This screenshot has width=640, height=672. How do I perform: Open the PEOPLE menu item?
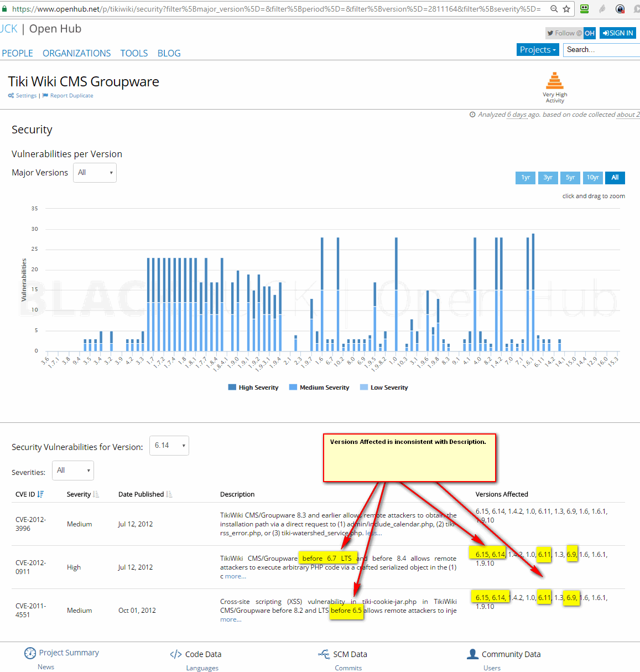coord(18,53)
